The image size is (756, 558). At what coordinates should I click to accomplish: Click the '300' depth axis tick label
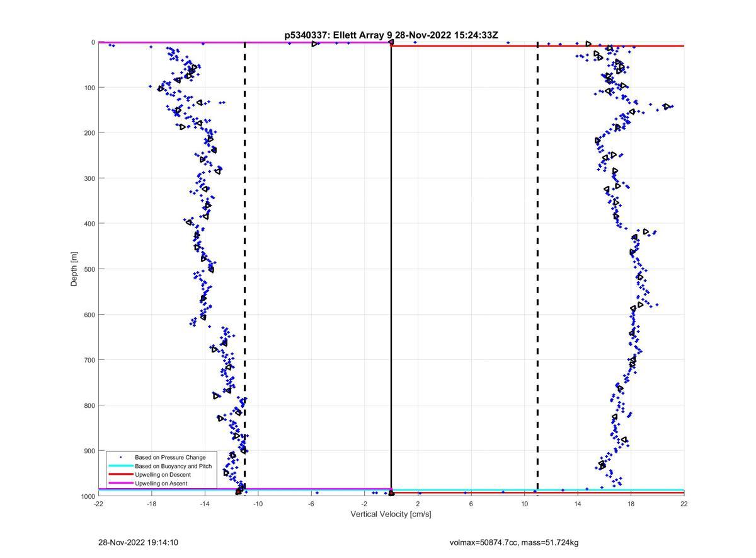pyautogui.click(x=89, y=178)
